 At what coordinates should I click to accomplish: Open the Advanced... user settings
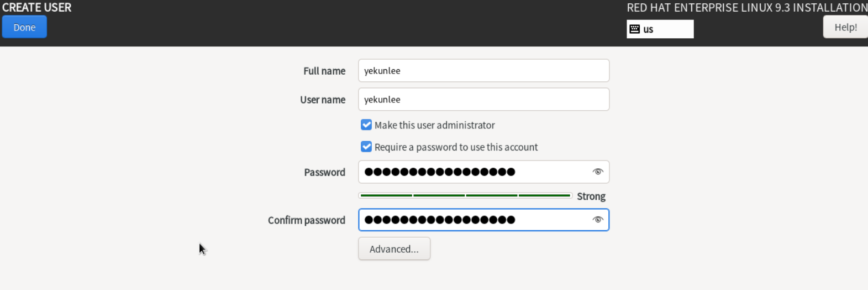pyautogui.click(x=394, y=249)
